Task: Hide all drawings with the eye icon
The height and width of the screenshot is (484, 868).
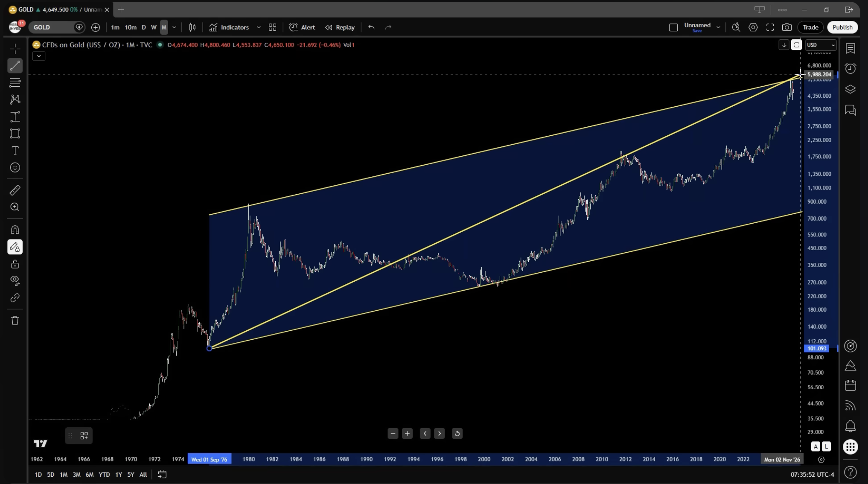Action: point(15,280)
